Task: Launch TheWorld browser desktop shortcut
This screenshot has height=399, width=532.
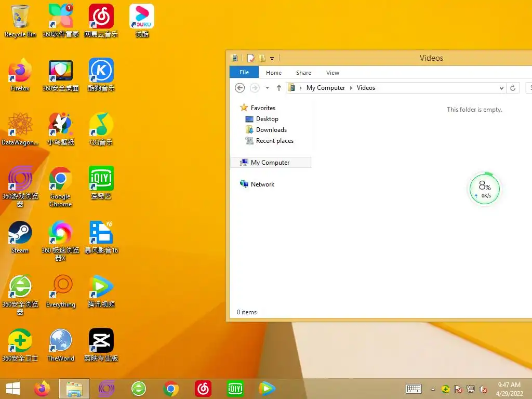Action: click(x=60, y=345)
